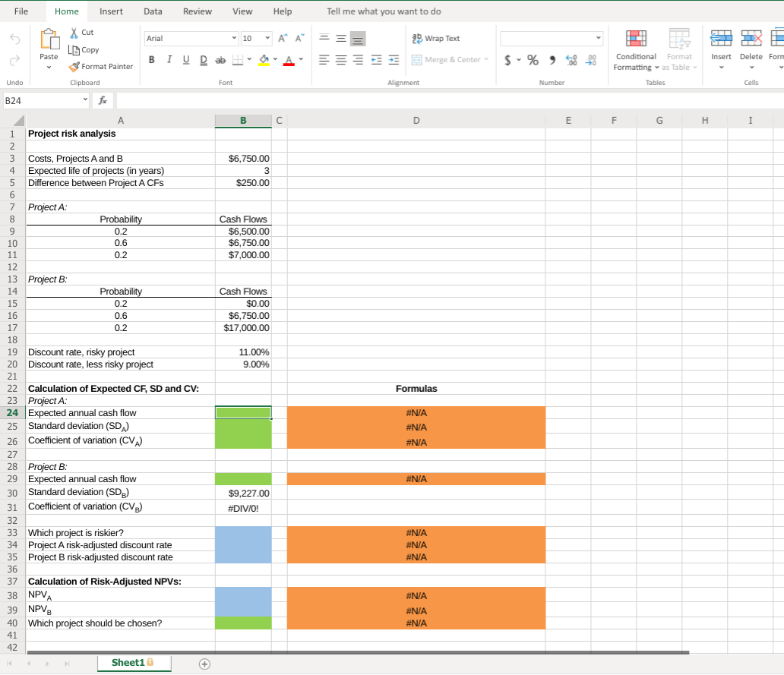
Task: Add a new worksheet with the plus button
Action: [204, 663]
